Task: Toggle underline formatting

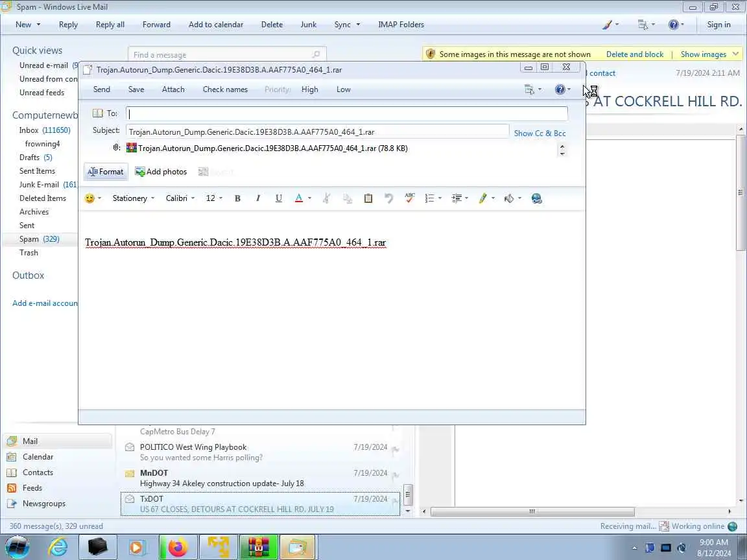Action: point(279,198)
